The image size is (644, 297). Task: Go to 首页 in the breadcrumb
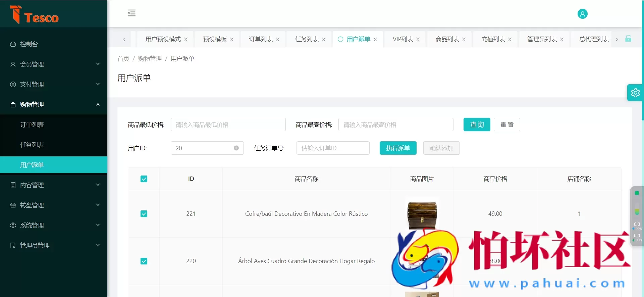(123, 59)
